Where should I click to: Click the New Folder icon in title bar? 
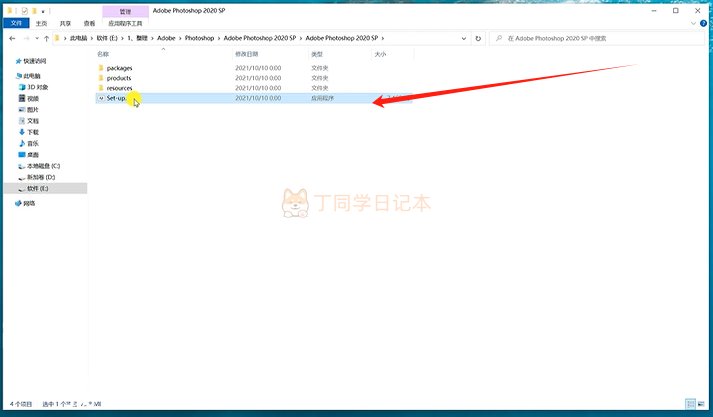[x=35, y=11]
